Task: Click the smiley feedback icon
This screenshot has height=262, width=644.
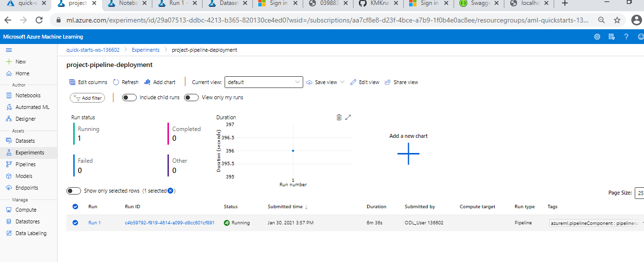Action: [641, 37]
